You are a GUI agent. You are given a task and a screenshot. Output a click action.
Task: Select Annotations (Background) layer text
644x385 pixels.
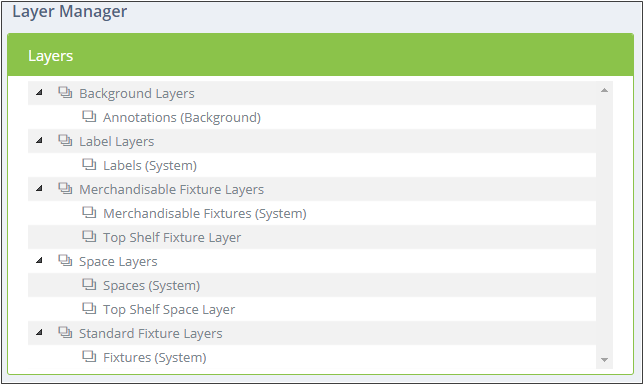182,118
